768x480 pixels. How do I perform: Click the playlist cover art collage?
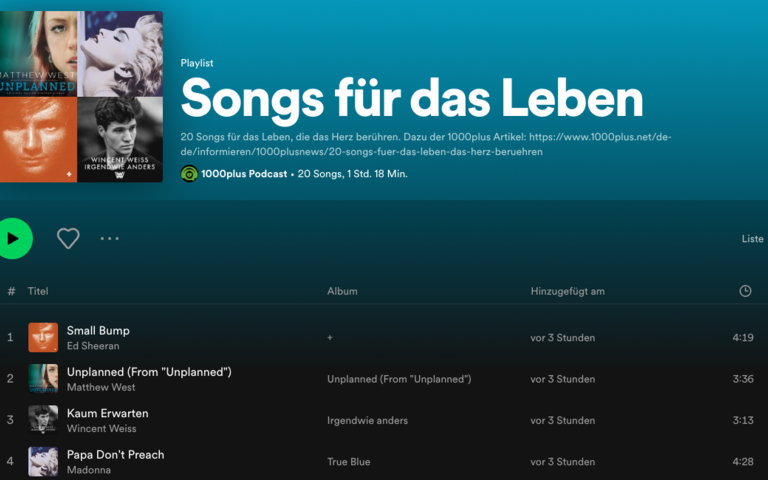point(80,97)
